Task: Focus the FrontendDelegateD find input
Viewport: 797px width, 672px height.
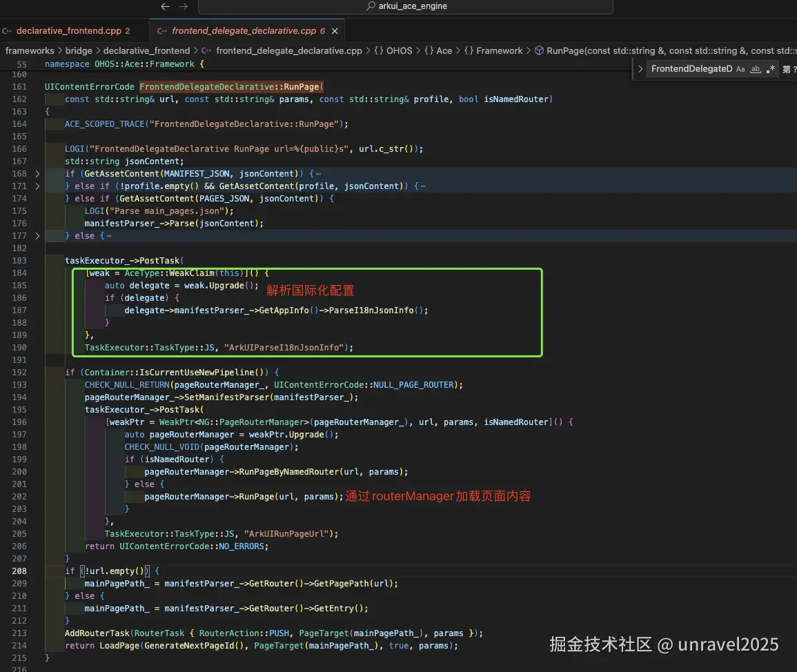Action: click(x=691, y=69)
